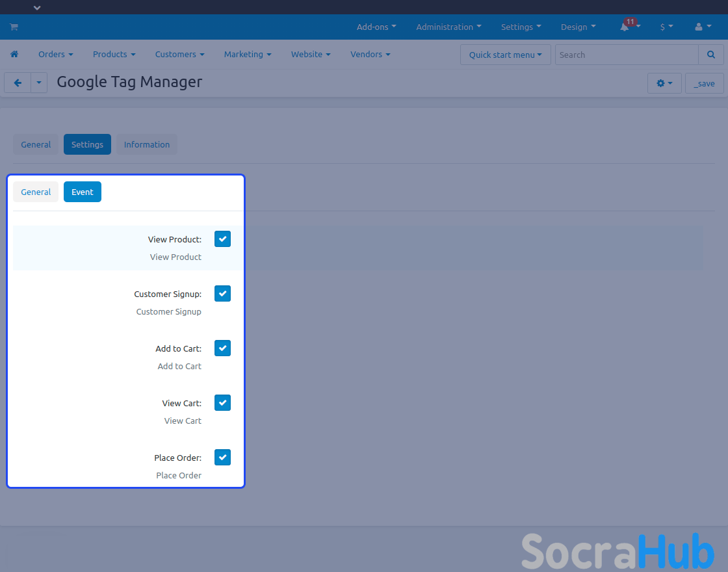Open the Customers dropdown
The height and width of the screenshot is (572, 728).
click(x=179, y=55)
